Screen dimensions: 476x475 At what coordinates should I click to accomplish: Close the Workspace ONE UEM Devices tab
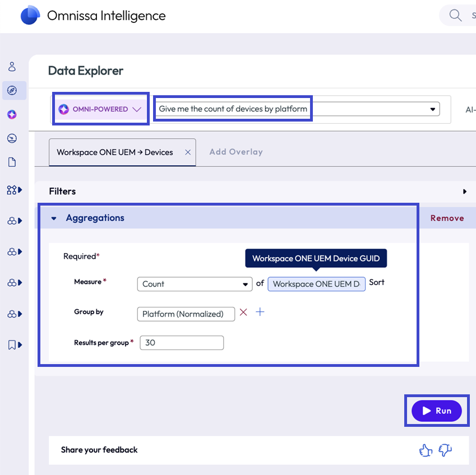pos(188,152)
